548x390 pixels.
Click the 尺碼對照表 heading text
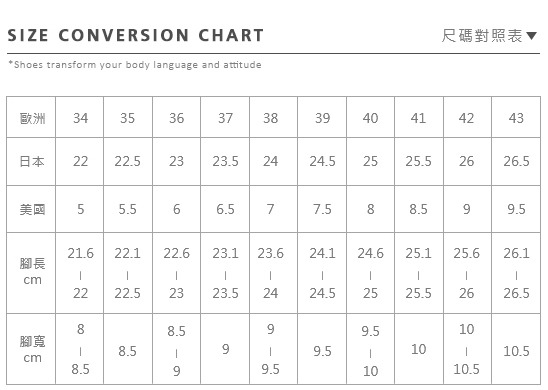pyautogui.click(x=482, y=36)
